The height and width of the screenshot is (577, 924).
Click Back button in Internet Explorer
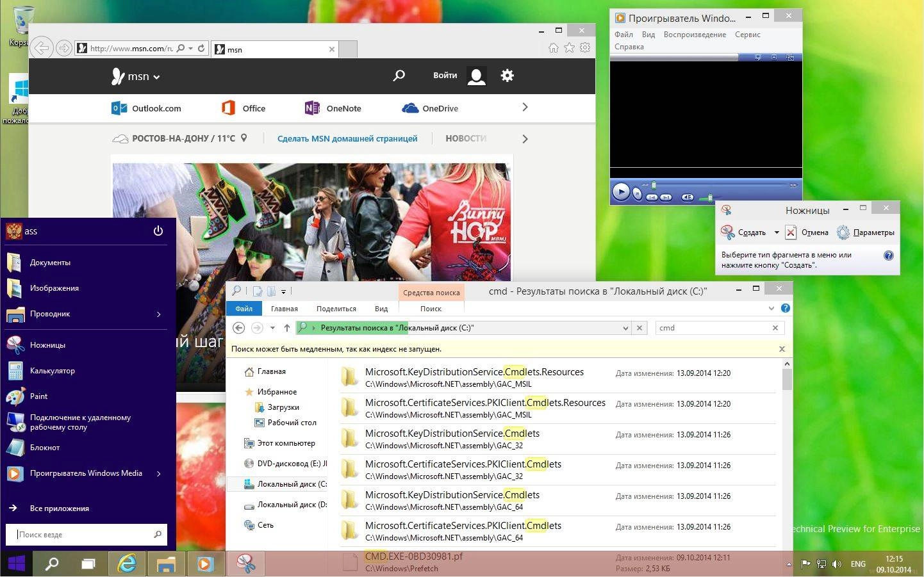coord(42,48)
